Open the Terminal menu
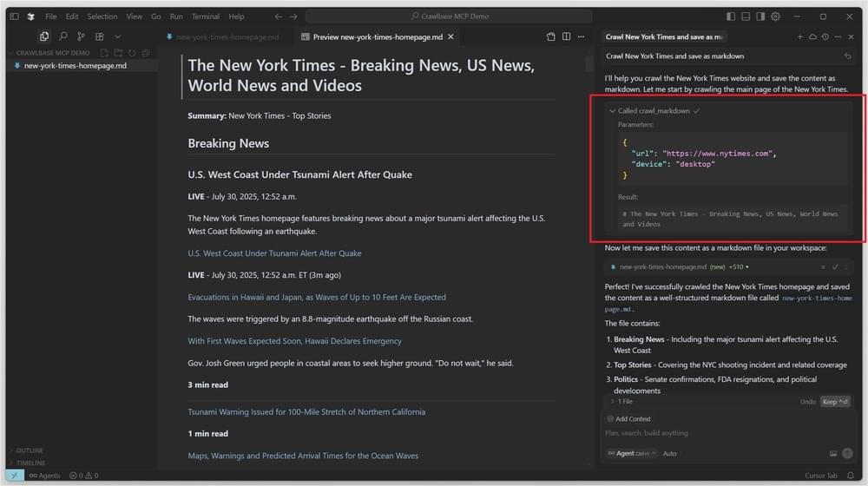 [x=206, y=16]
